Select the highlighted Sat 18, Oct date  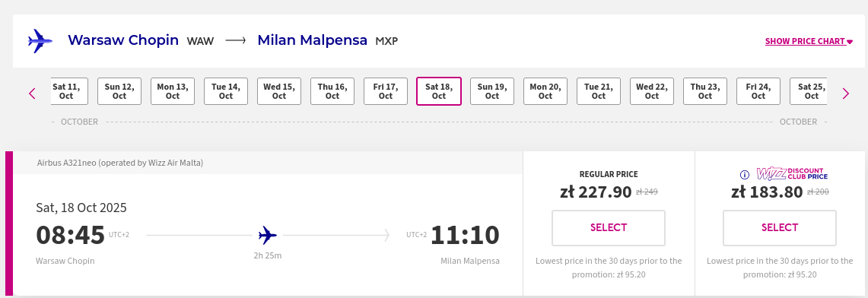[x=438, y=91]
